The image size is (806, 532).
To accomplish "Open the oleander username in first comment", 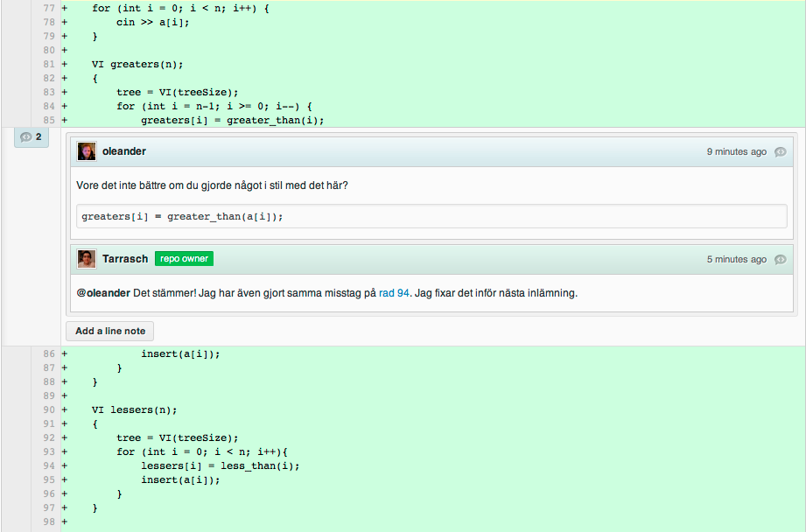I will 124,151.
